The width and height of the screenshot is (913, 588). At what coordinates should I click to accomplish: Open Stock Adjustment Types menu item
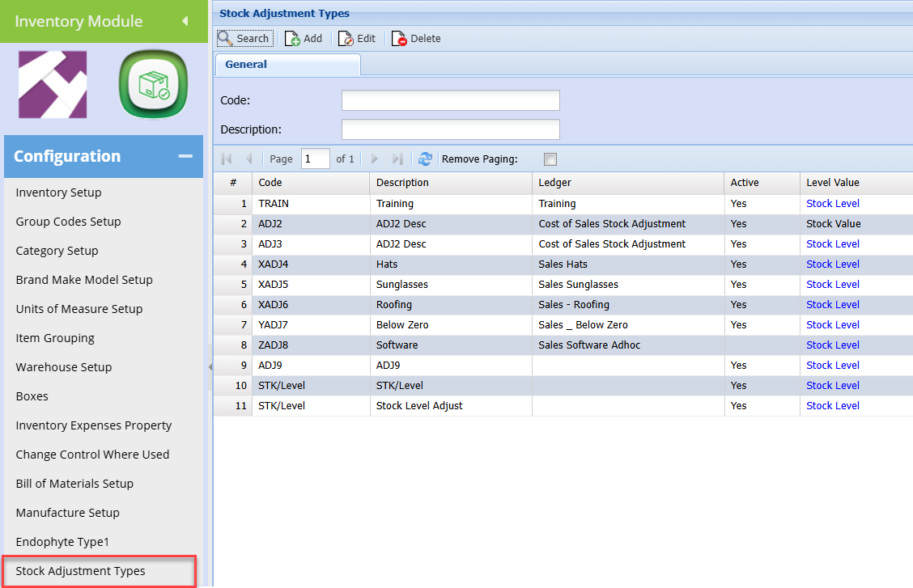click(x=81, y=571)
